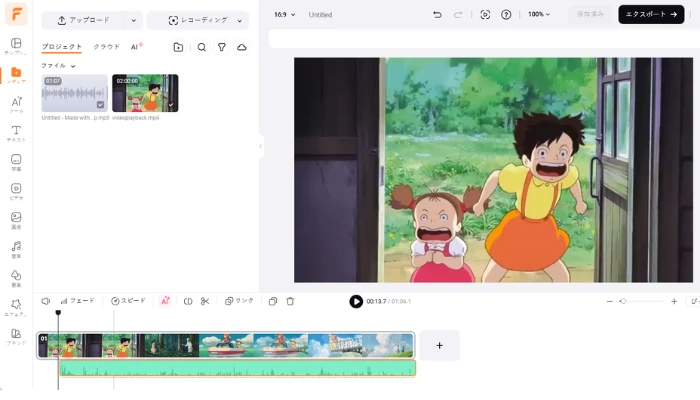This screenshot has height=400, width=700.
Task: Expand the Files (ファイル) dropdown
Action: [58, 66]
